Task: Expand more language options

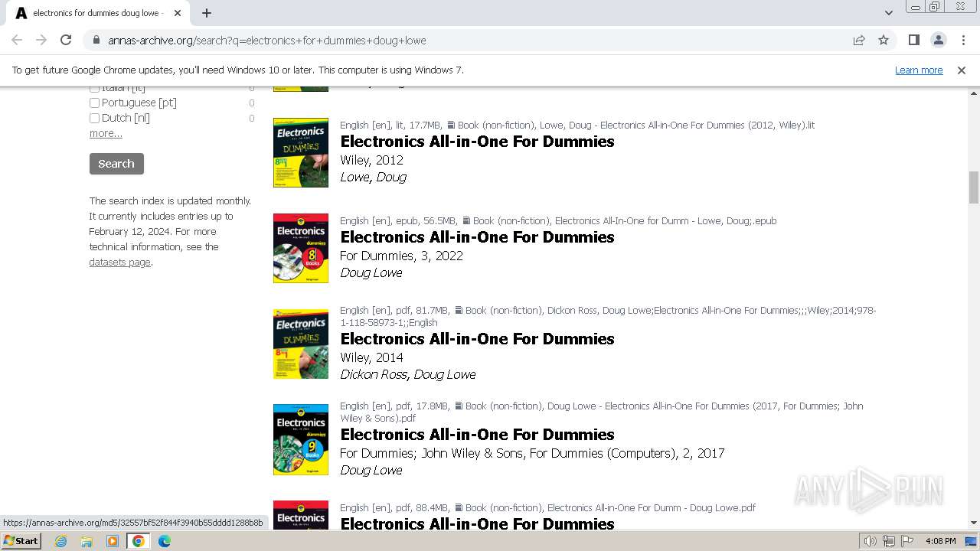Action: click(106, 133)
